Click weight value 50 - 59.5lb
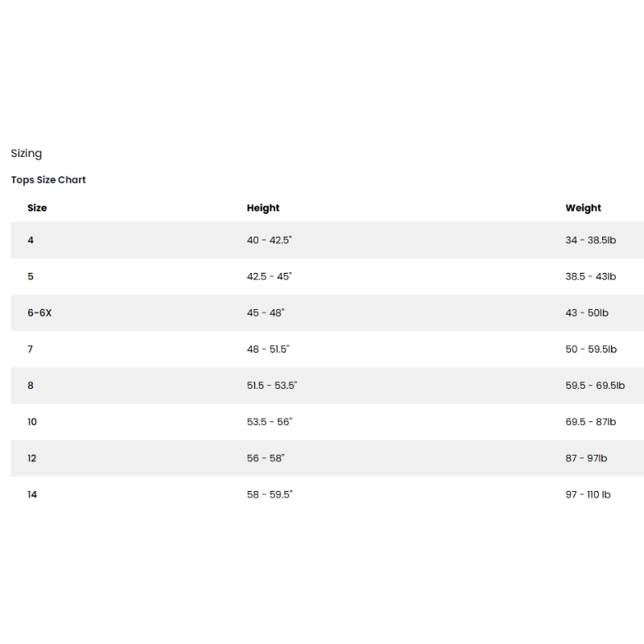The height and width of the screenshot is (644, 644). point(591,349)
